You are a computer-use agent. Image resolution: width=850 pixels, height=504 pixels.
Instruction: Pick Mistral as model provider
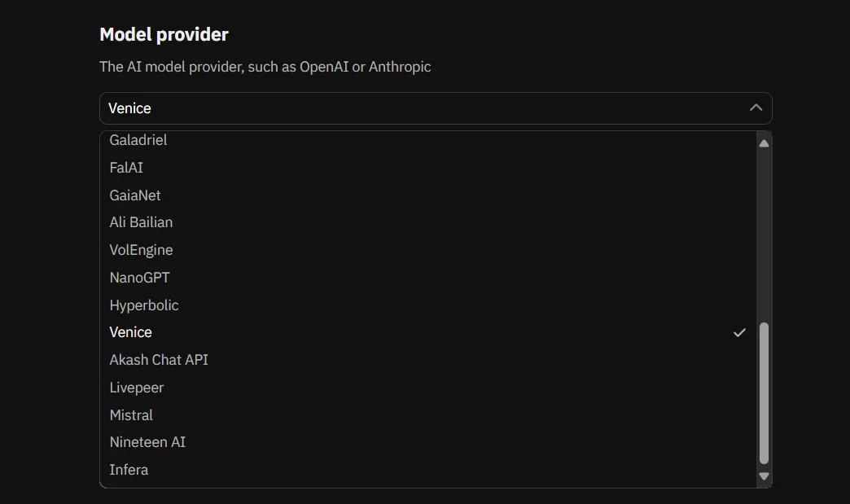coord(131,415)
